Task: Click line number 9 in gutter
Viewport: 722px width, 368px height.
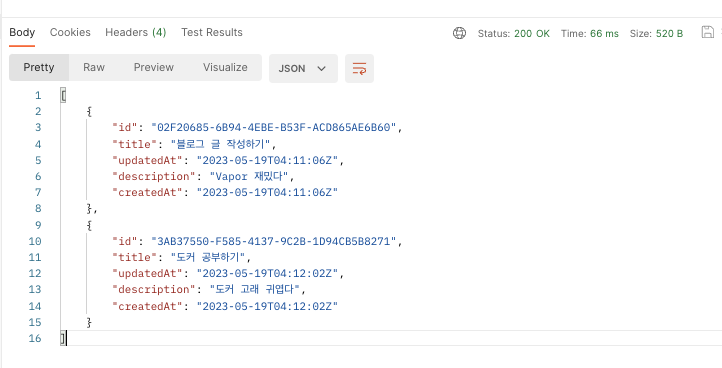Action: tap(38, 225)
